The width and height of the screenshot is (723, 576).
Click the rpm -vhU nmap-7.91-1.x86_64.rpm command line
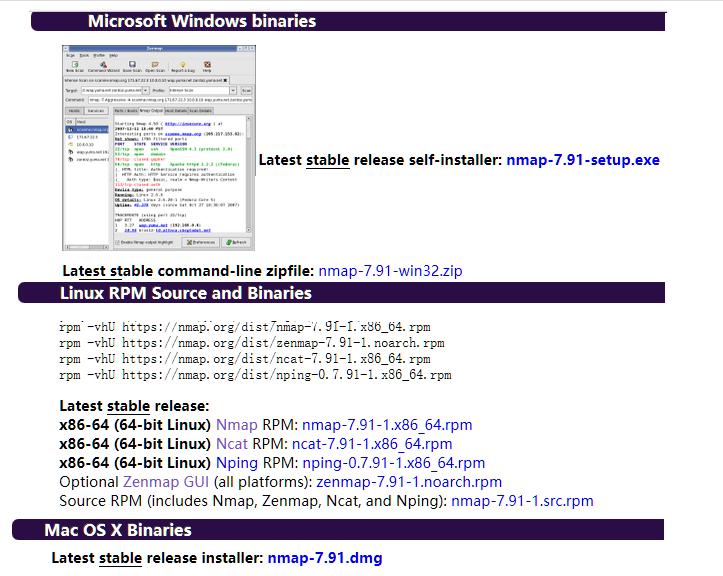coord(245,327)
